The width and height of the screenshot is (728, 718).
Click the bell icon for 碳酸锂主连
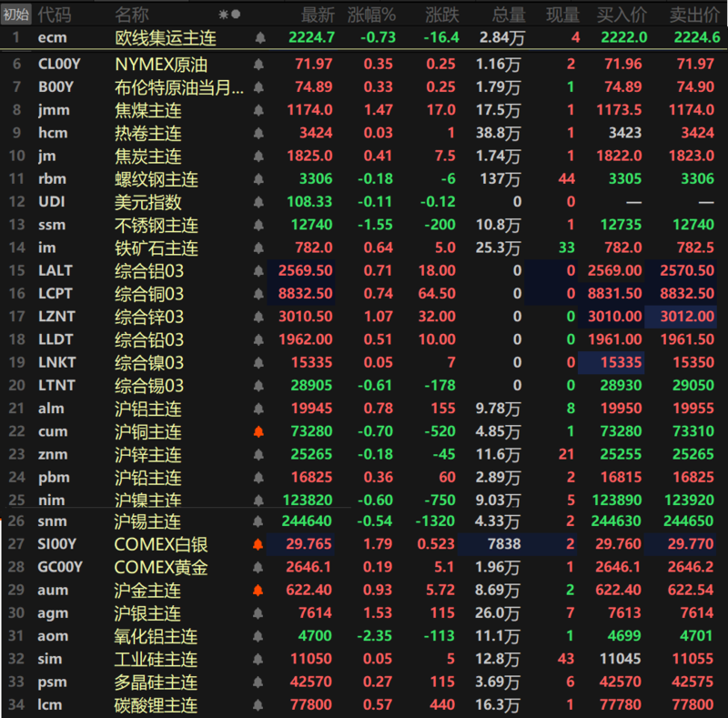[x=258, y=705]
